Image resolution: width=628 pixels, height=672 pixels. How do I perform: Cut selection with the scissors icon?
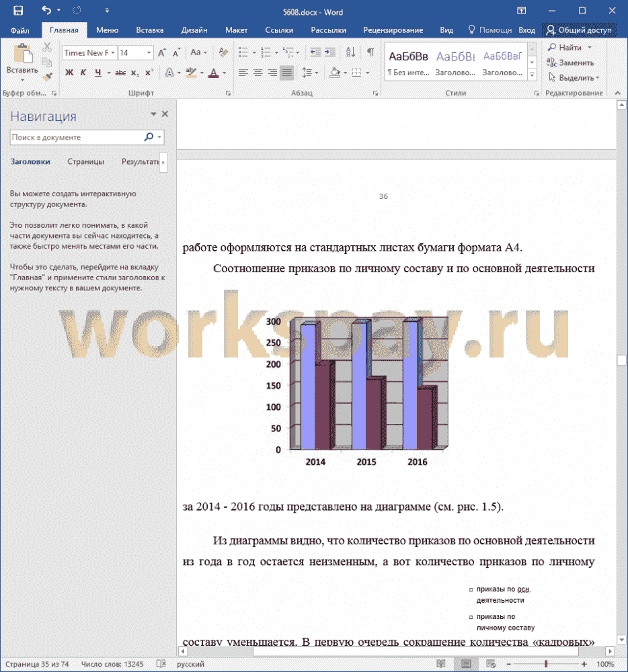pyautogui.click(x=47, y=47)
